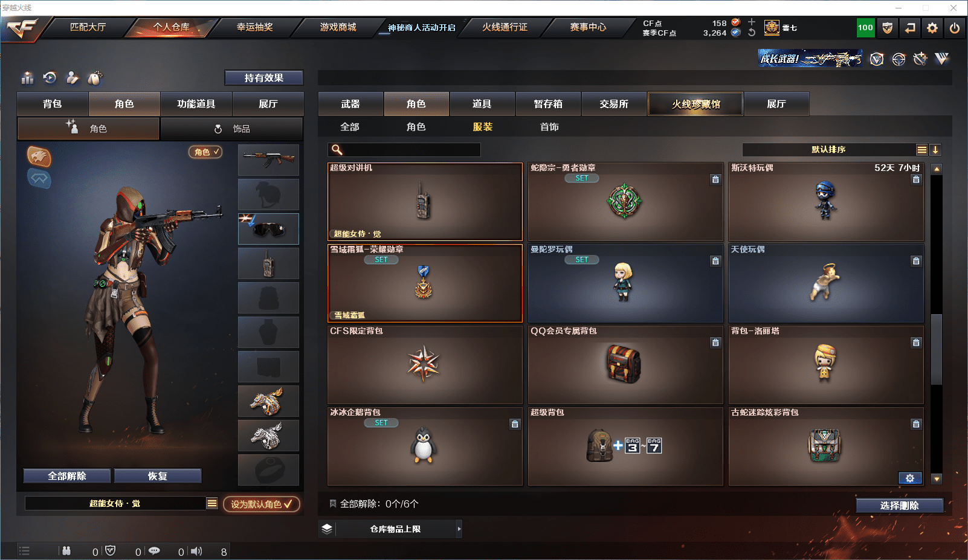Toggle SET badge on 雪域霜狐-荣耀勋章
This screenshot has width=968, height=560.
pyautogui.click(x=381, y=260)
